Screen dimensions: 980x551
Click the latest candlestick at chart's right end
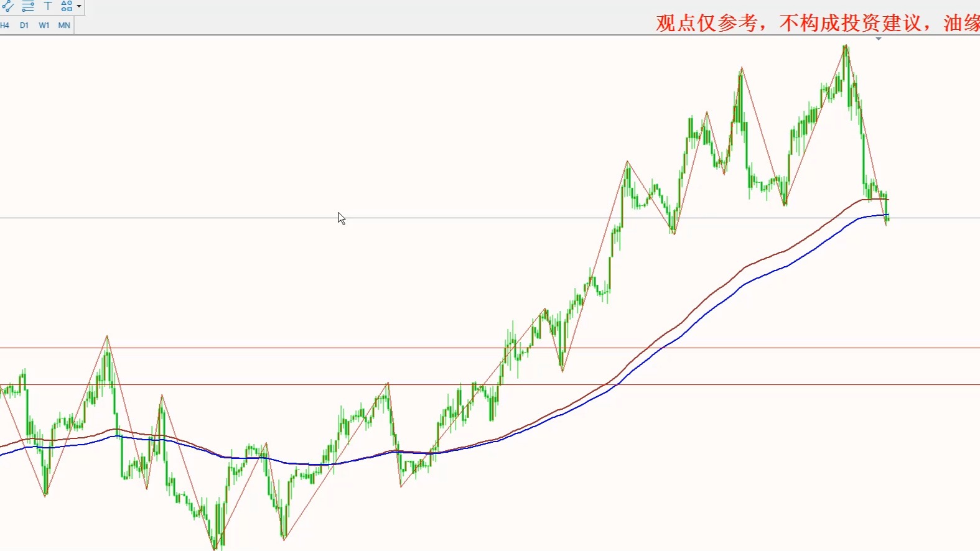click(x=887, y=211)
